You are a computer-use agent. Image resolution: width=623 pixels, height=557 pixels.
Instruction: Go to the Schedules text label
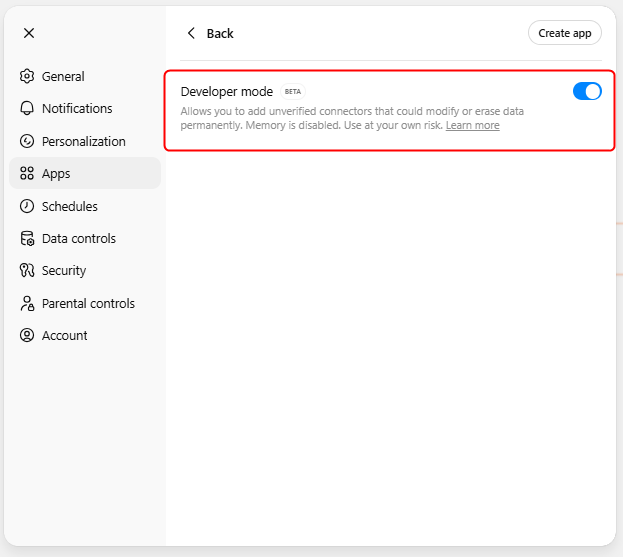(x=69, y=206)
